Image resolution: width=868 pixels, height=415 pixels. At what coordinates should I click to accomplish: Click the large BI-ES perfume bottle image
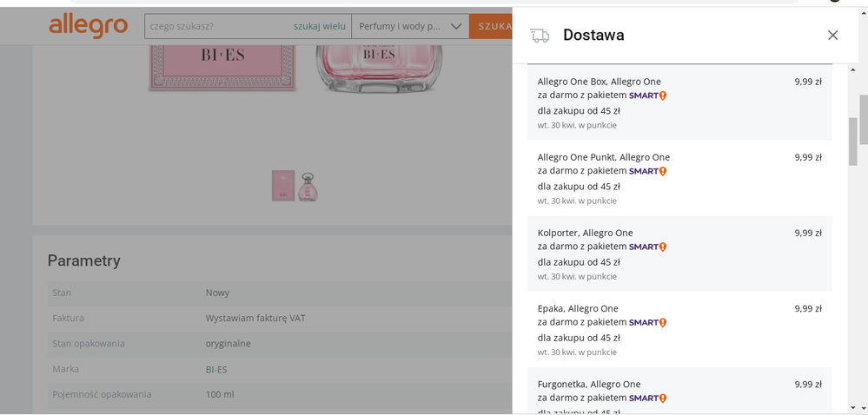[379, 69]
